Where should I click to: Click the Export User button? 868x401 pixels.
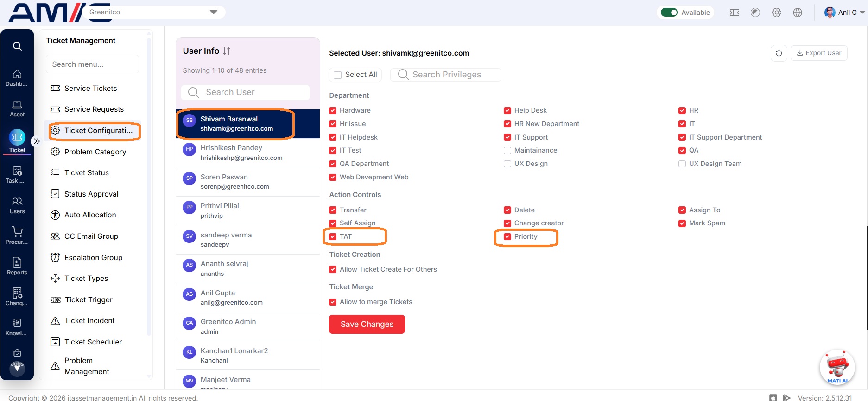click(819, 53)
